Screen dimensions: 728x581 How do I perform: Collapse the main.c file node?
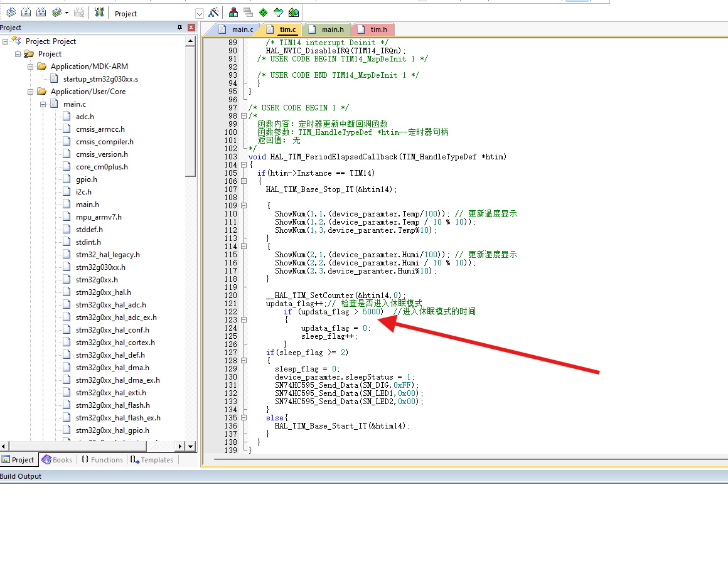(43, 104)
